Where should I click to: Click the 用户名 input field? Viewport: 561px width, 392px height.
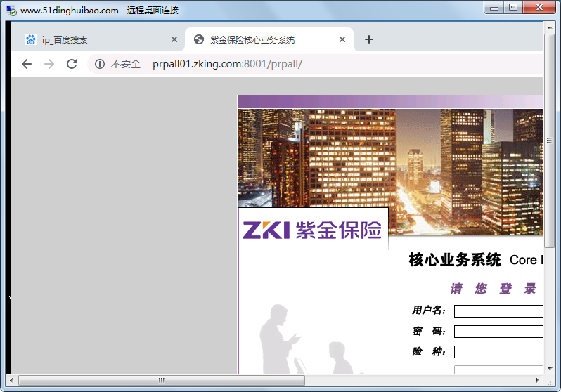tap(498, 311)
